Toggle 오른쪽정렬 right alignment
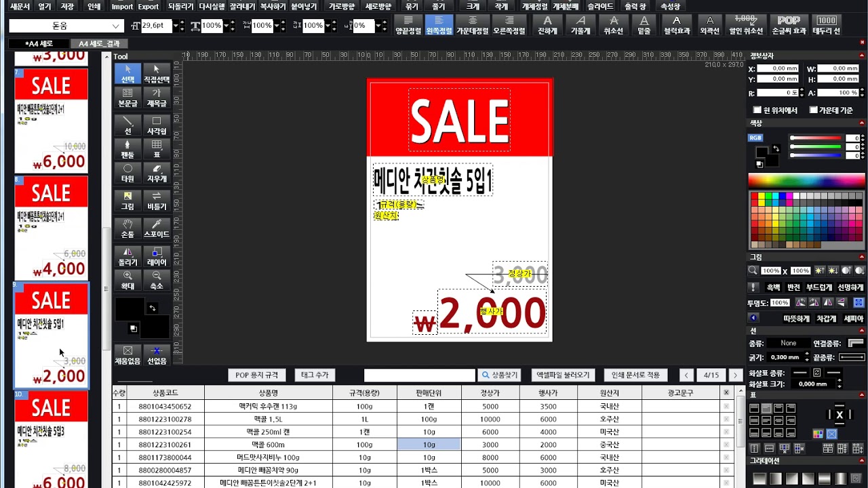Screen dimensions: 868x488 point(509,26)
